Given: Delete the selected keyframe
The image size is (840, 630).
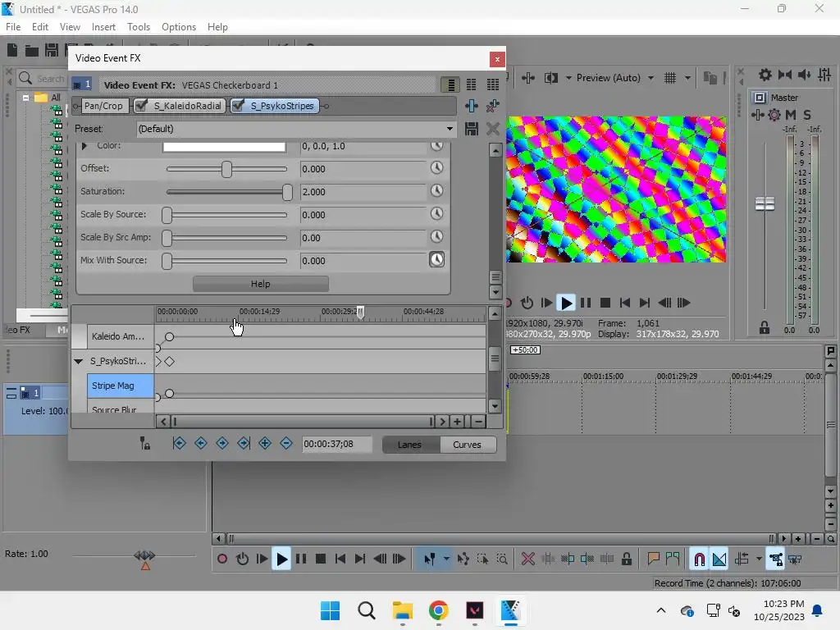Looking at the screenshot, I should 286,443.
